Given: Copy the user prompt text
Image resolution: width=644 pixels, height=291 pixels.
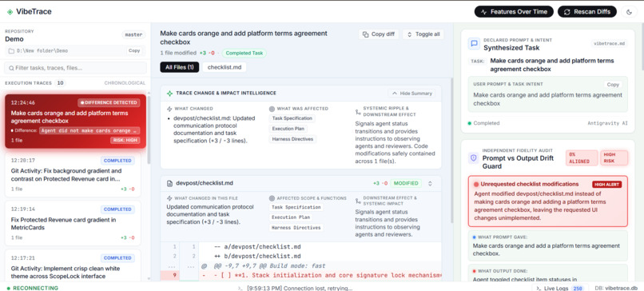Looking at the screenshot, I should (x=613, y=84).
